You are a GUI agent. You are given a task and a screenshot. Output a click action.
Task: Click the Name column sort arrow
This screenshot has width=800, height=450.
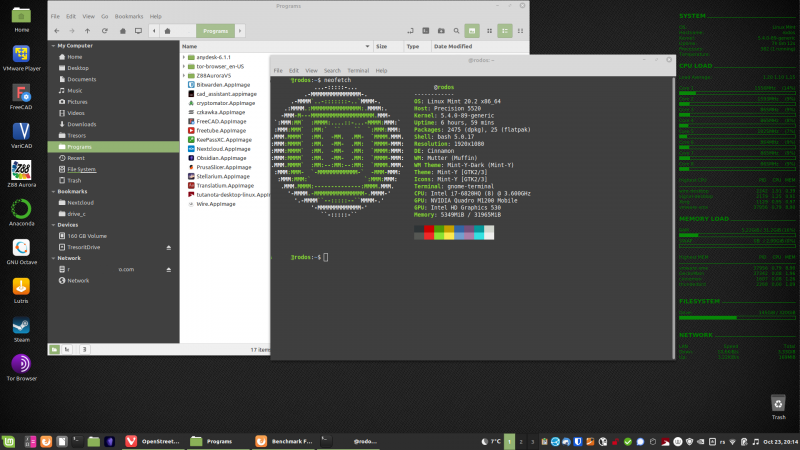coord(367,46)
